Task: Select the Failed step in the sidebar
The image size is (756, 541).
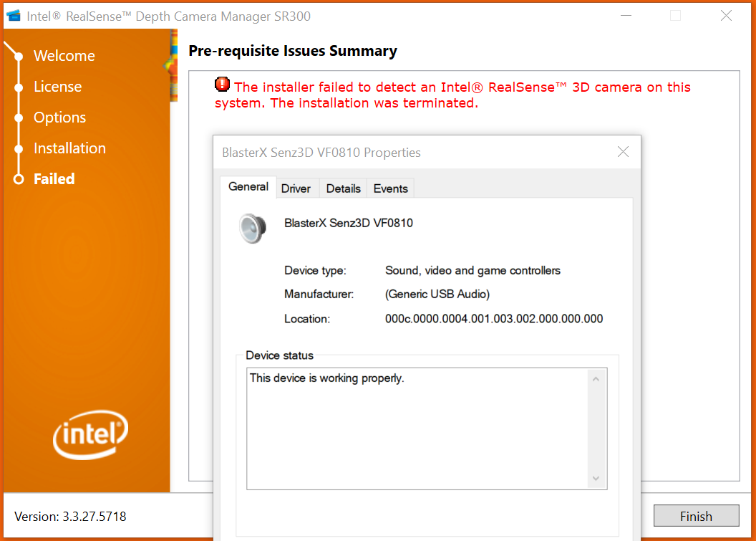Action: [x=54, y=179]
